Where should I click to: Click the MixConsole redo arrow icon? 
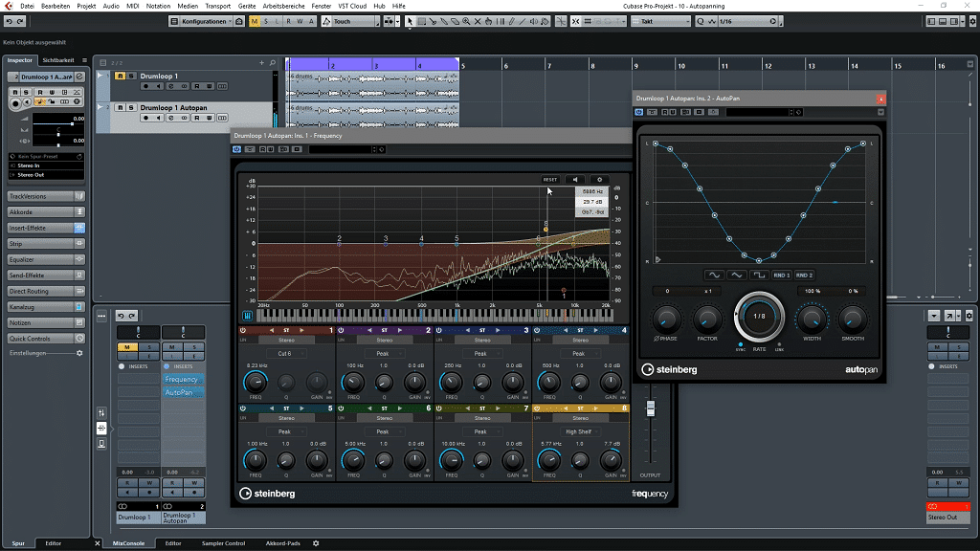click(132, 316)
